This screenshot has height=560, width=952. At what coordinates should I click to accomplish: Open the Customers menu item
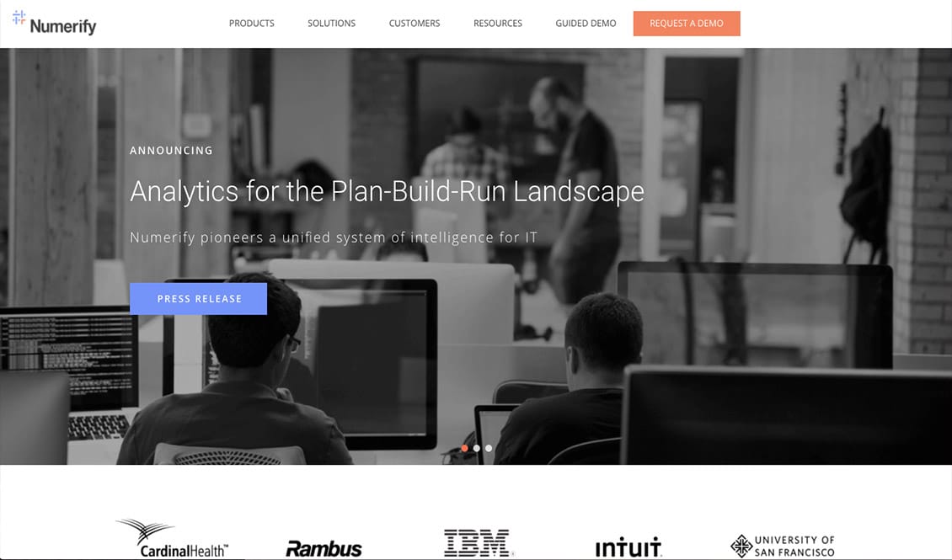414,24
